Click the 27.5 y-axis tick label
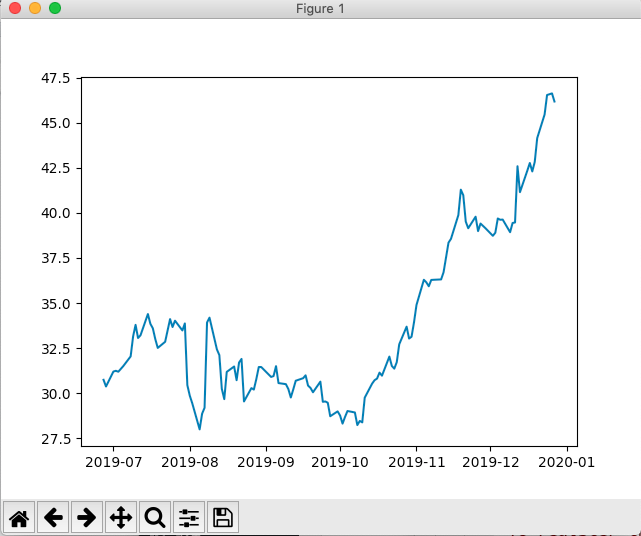Screen dimensions: 641x536 56,439
